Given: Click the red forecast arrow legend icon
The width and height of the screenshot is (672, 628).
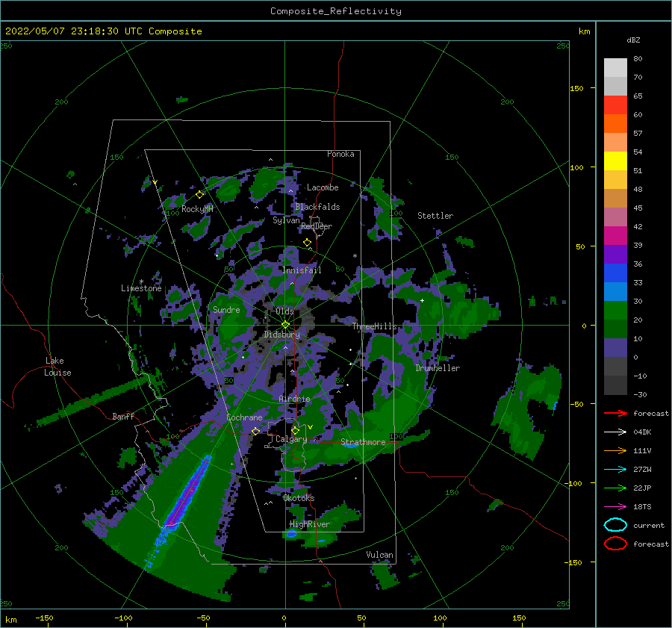Looking at the screenshot, I should (x=615, y=413).
